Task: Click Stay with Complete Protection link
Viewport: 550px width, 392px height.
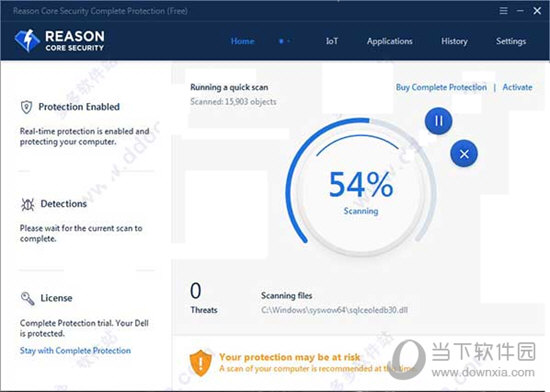Action: click(x=75, y=350)
